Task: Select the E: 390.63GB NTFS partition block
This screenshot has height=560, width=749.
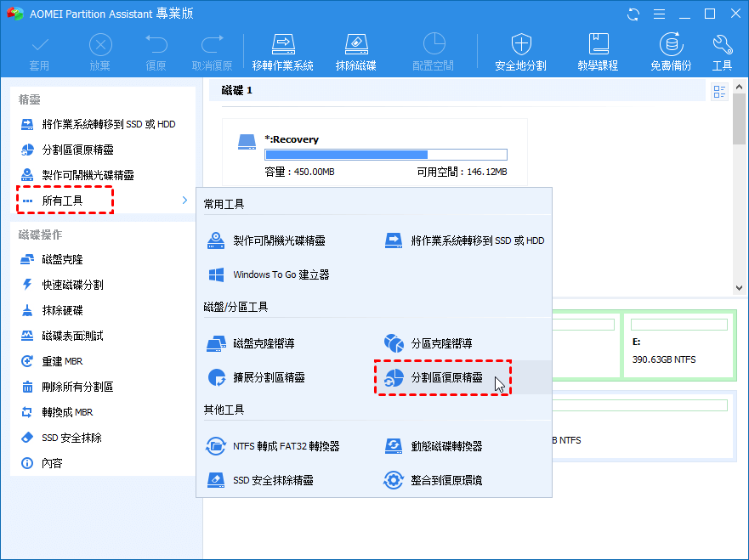Action: pos(678,345)
